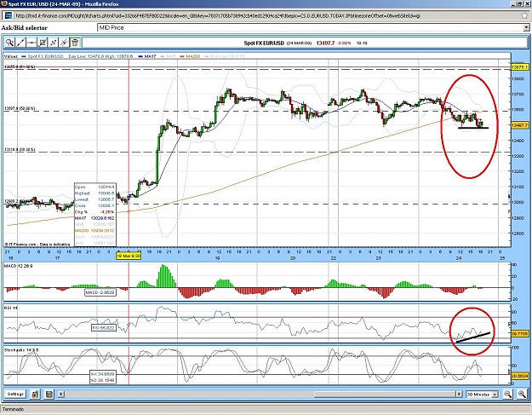The width and height of the screenshot is (532, 415).
Task: Click the zoom in magnifier at bottom right
Action: point(522,394)
